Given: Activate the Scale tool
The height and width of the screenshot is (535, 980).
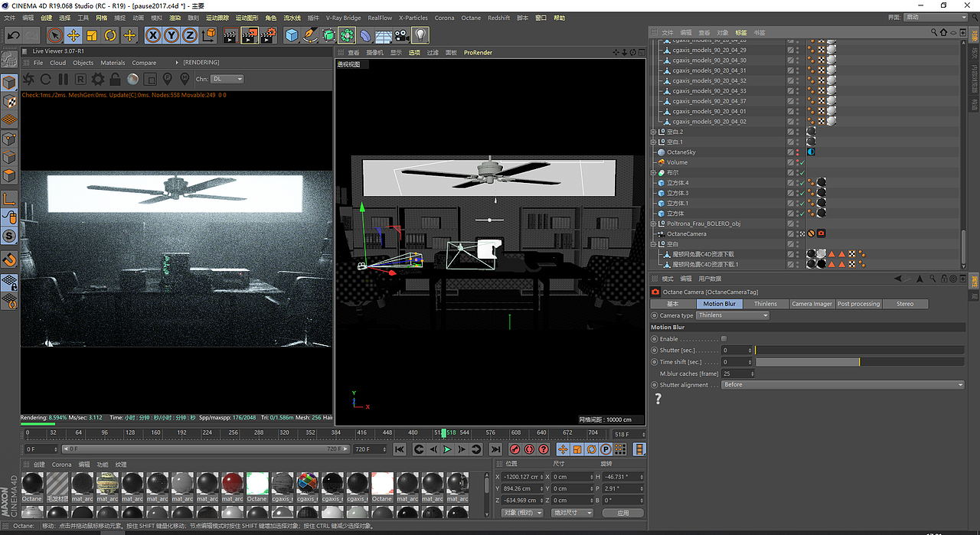Looking at the screenshot, I should point(92,35).
